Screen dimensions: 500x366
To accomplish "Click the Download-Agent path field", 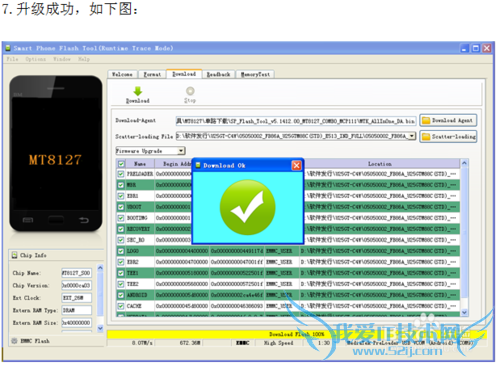I will tap(296, 121).
